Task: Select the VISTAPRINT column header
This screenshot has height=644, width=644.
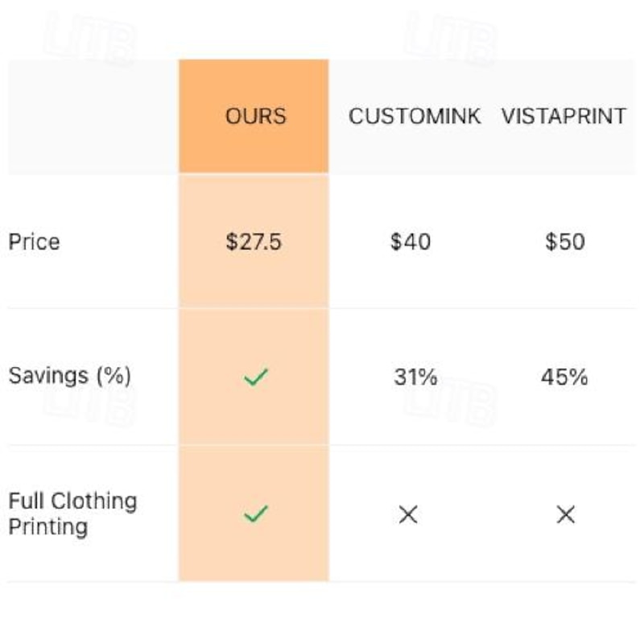Action: [563, 117]
